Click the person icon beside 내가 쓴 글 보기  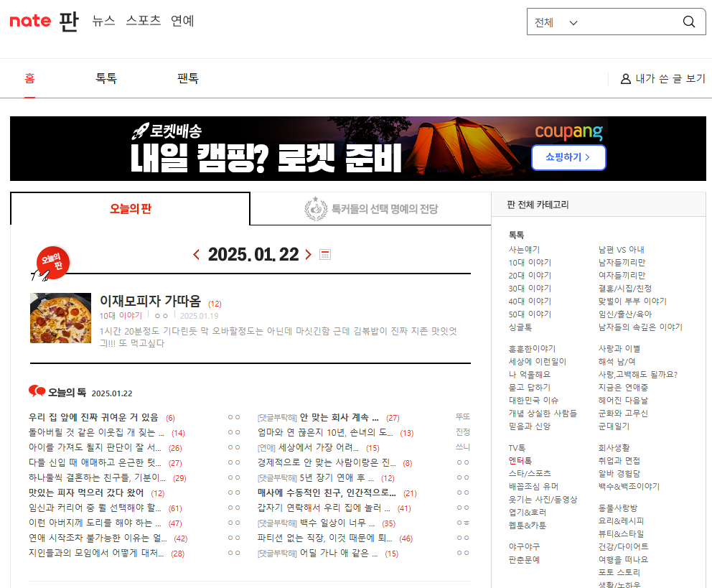point(626,78)
